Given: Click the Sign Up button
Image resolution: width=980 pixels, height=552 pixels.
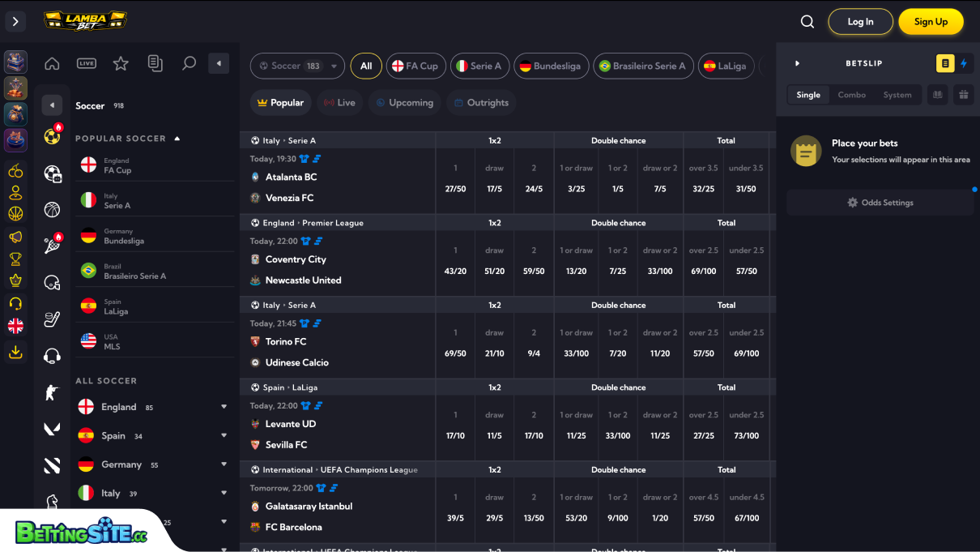Looking at the screenshot, I should coord(931,22).
